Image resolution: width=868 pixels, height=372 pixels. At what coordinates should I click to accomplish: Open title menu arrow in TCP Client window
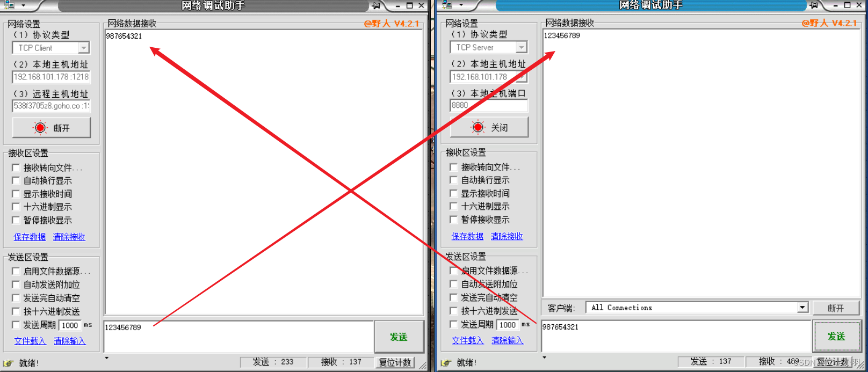coord(24,5)
